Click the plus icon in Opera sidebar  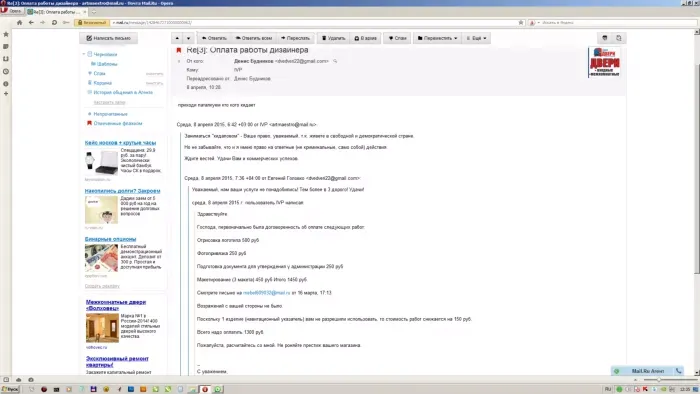click(x=6, y=94)
